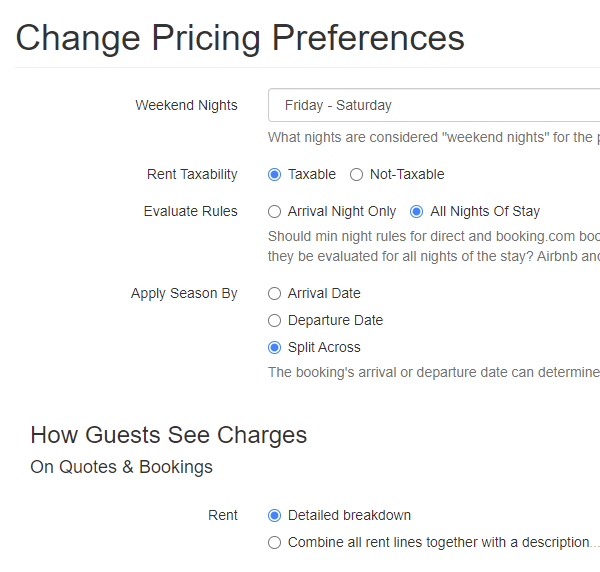Select Split Across season option
Viewport: 600px width, 572px height.
tap(274, 347)
